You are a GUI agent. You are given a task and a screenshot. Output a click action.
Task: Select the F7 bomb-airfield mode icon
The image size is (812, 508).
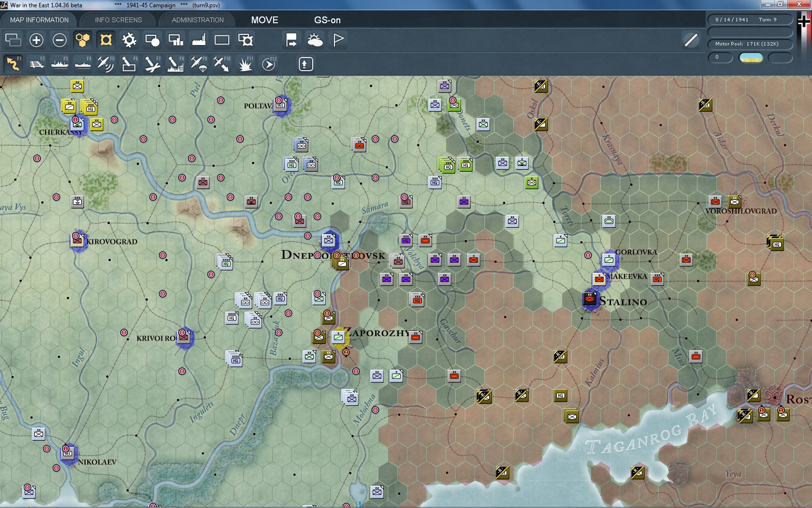pos(152,63)
